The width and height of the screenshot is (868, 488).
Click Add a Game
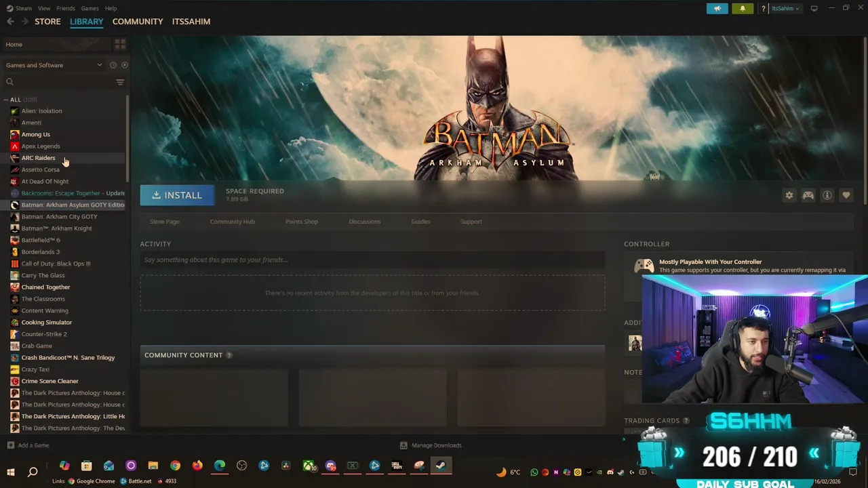[28, 445]
